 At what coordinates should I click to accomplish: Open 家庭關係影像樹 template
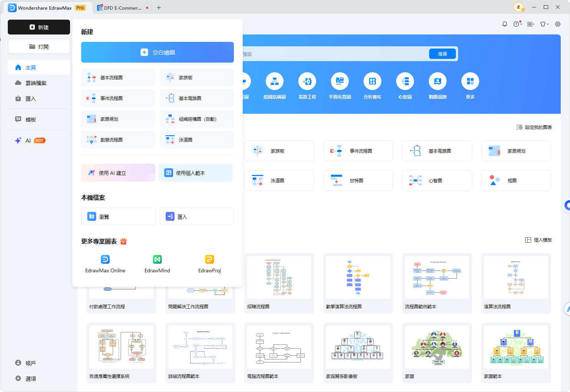tap(358, 353)
